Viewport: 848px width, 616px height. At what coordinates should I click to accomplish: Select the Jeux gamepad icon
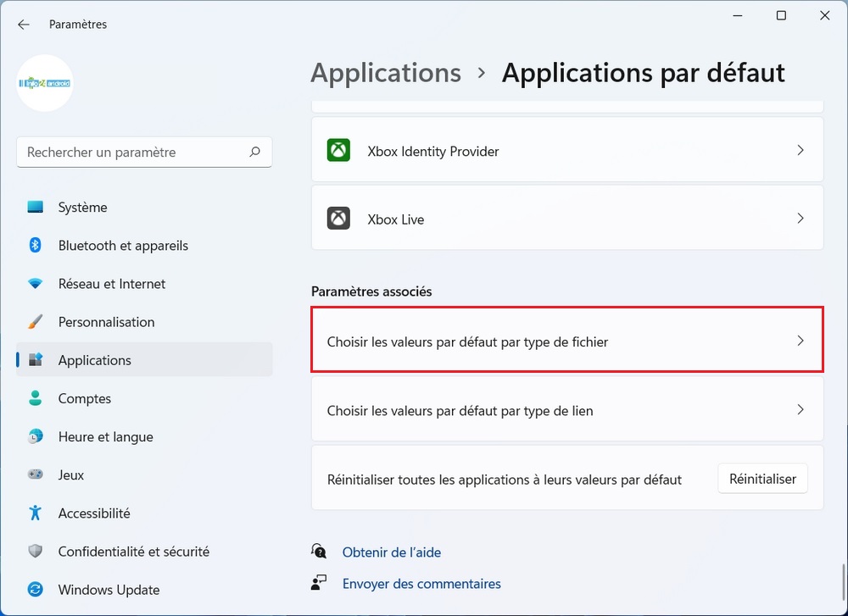(x=35, y=474)
